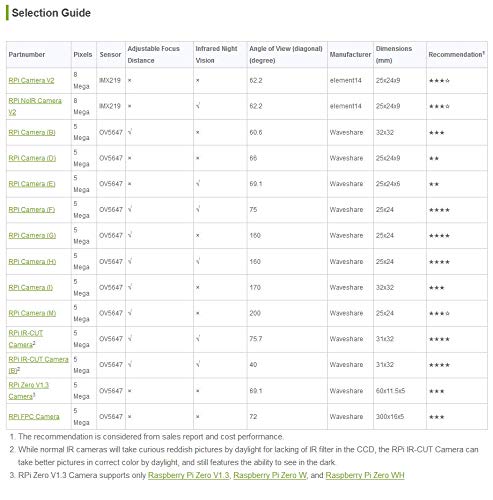Open the RPi Camera (H) link
This screenshot has width=493, height=500.
[x=32, y=262]
